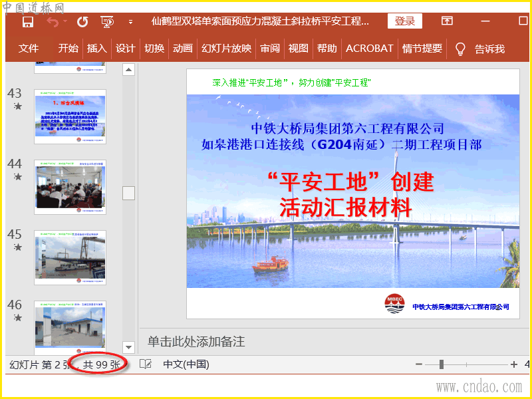Switch to the 切换 ribbon tab
The width and height of the screenshot is (532, 399).
click(x=154, y=49)
